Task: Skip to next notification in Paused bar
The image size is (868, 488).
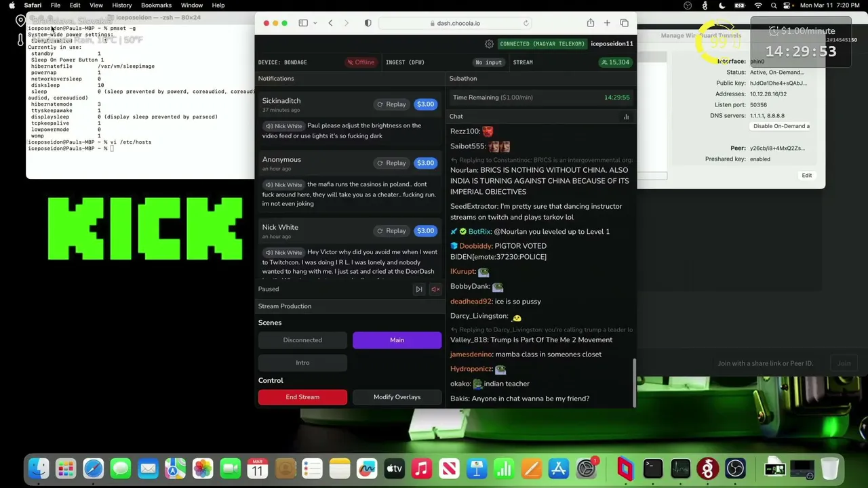Action: [419, 289]
